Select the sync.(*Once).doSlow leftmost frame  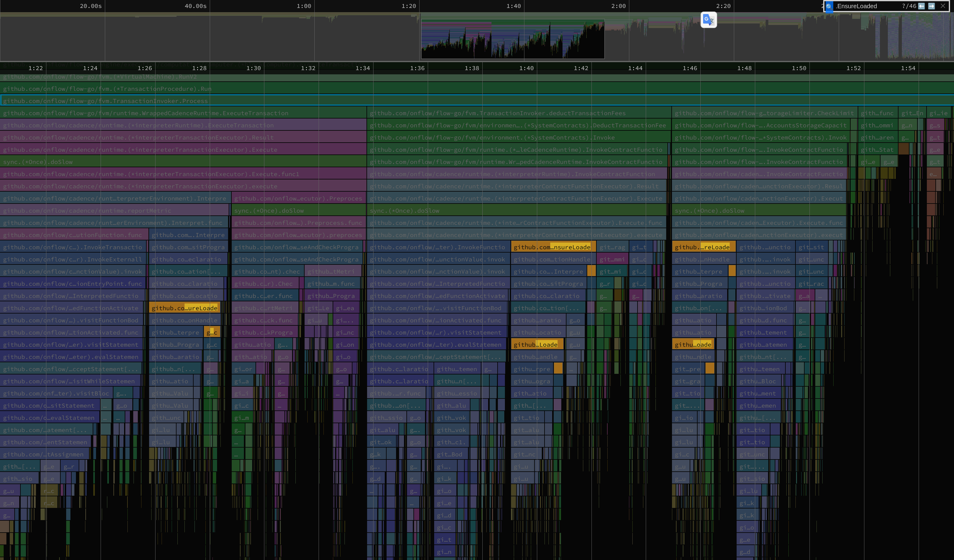click(38, 162)
